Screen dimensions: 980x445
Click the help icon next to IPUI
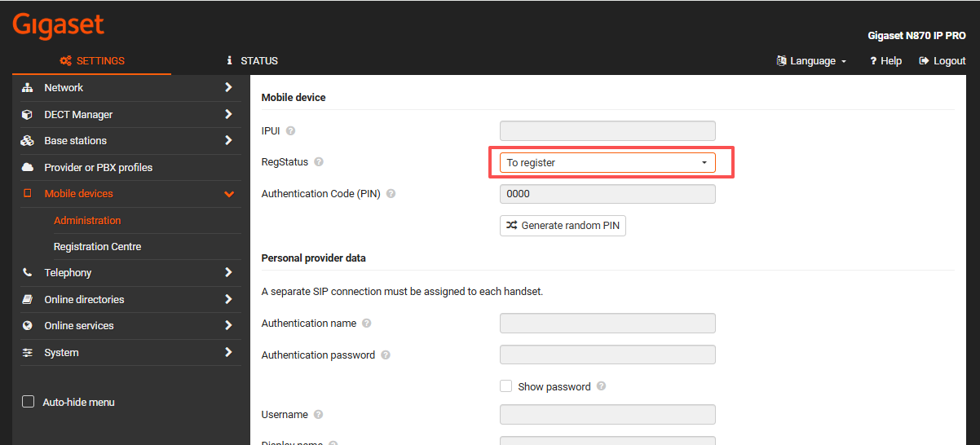(x=291, y=130)
